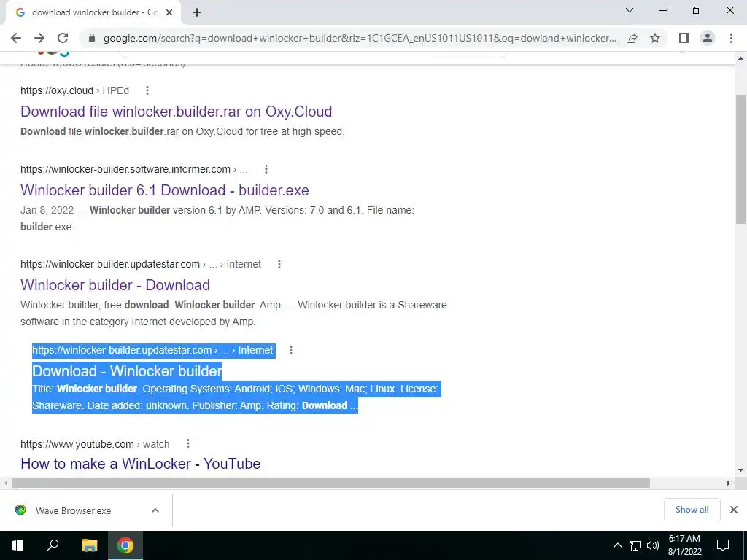Screen dimensions: 747x560
Task: Open 'Winlocker builder 6.1 Download - builder.exe' link
Action: [x=165, y=190]
